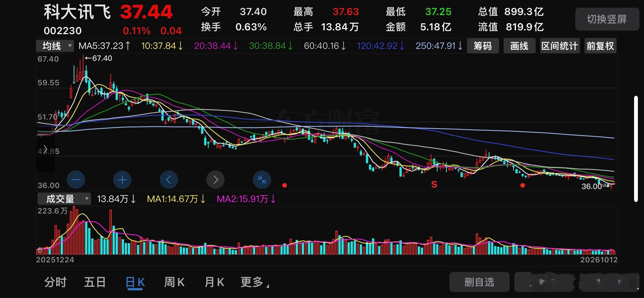Viewport: 644px width, 298px height.
Task: Click the 250:47.91 MA value
Action: (439, 46)
